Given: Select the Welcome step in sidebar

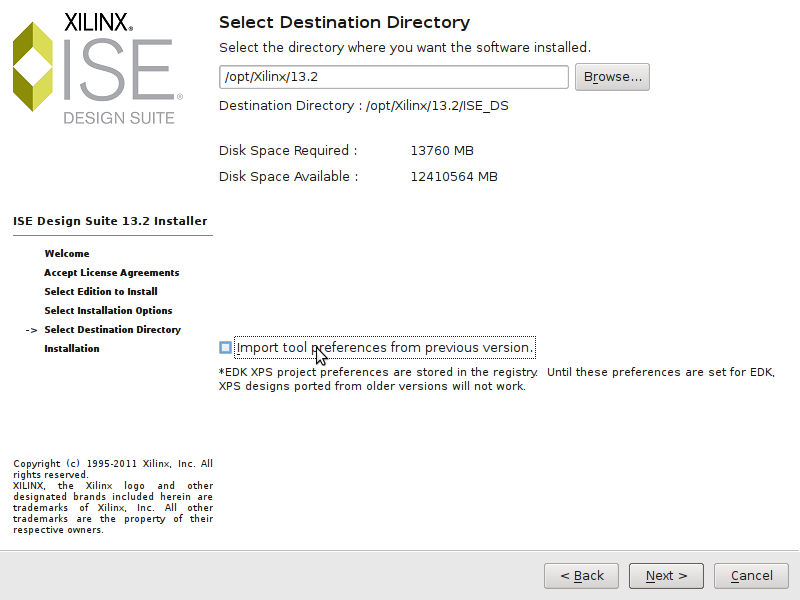Looking at the screenshot, I should (x=67, y=254).
